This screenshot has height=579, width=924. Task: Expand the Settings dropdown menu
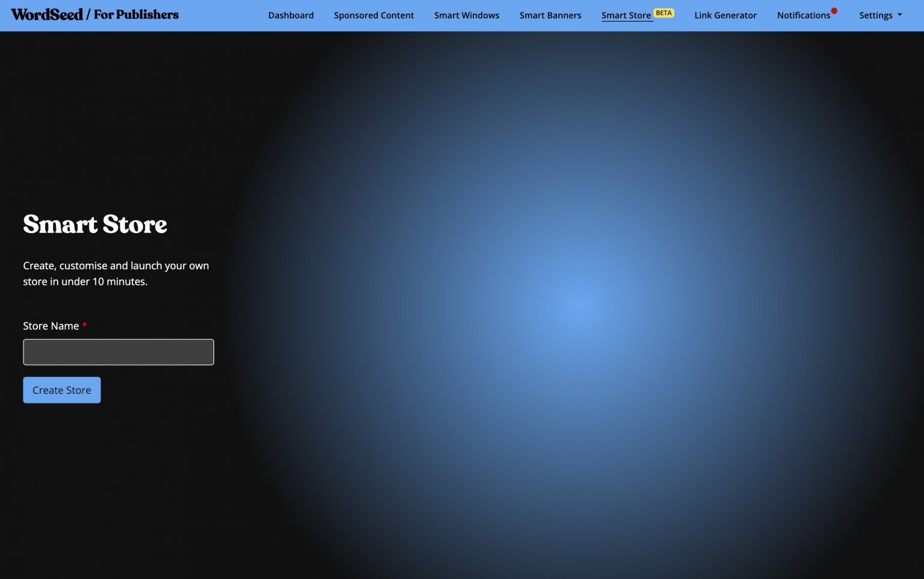coord(875,15)
